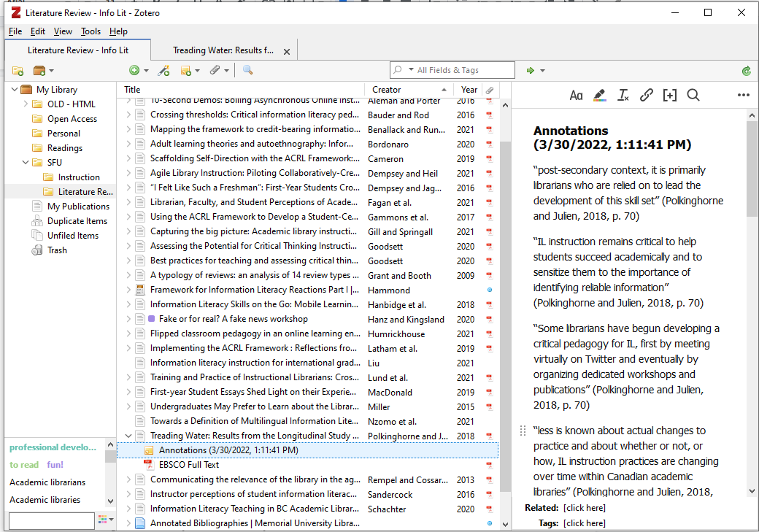Viewport: 759px width, 532px height.
Task: Open the note editor three-dots menu
Action: 744,95
